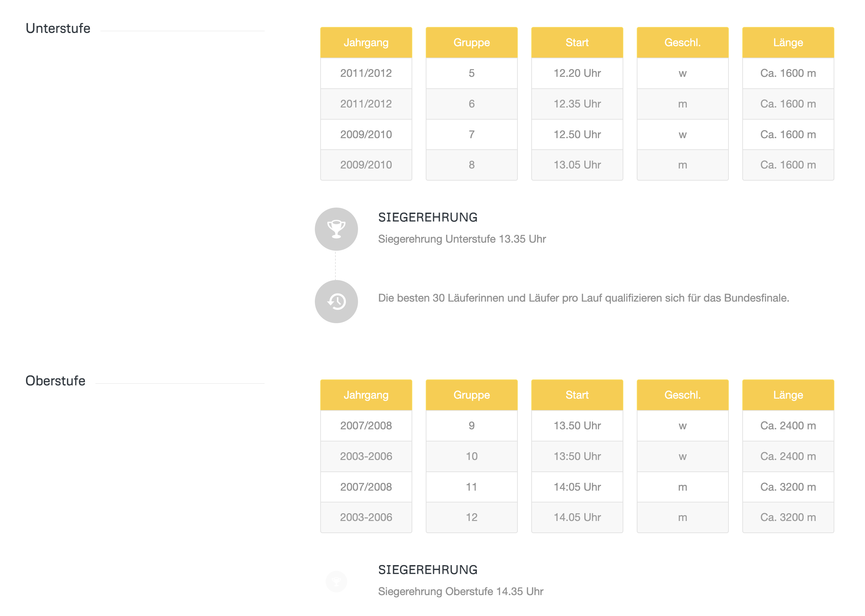This screenshot has height=616, width=865.
Task: Select the 12.20 Uhr start time cell
Action: coord(577,73)
